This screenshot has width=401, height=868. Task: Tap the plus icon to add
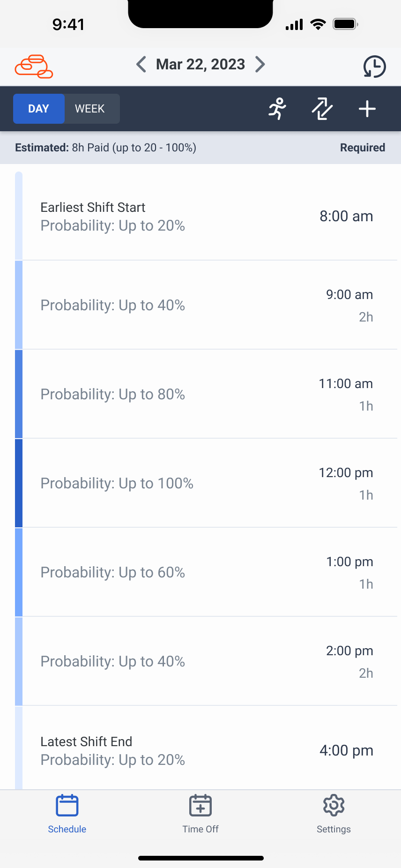[x=367, y=109]
